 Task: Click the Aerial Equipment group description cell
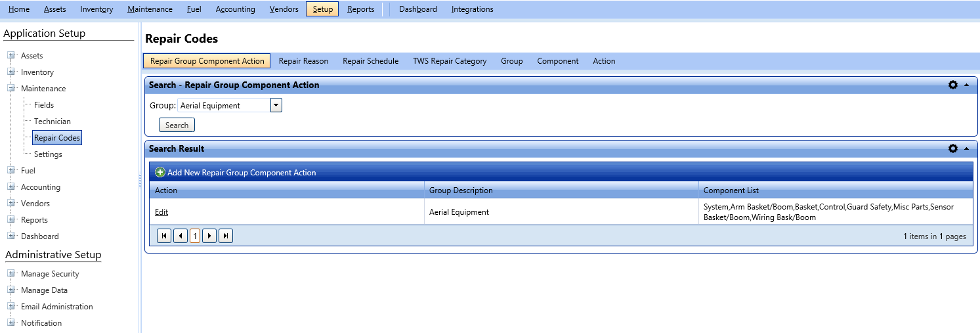pyautogui.click(x=459, y=212)
